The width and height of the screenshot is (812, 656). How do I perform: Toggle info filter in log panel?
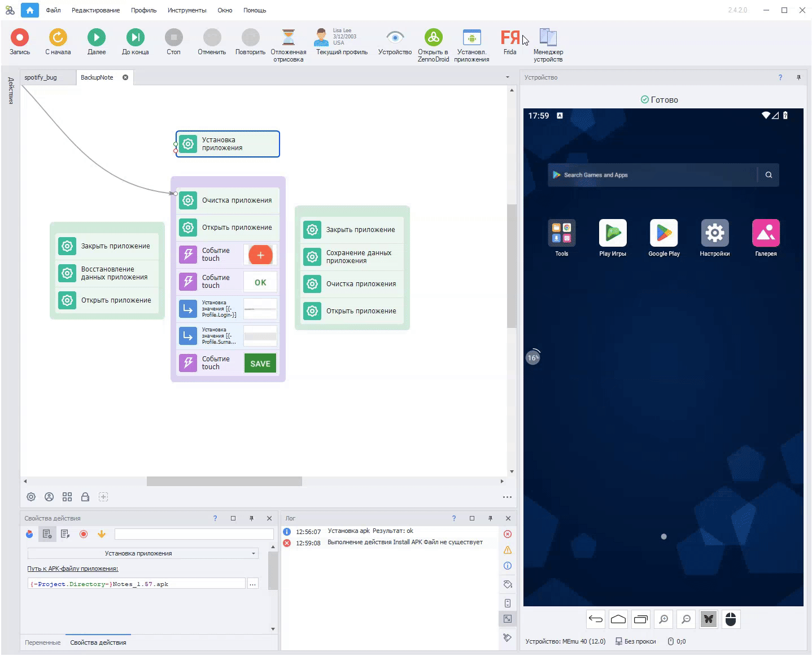508,566
